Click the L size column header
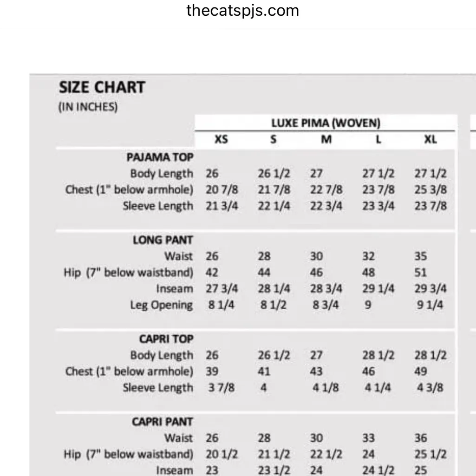This screenshot has width=476, height=476. pyautogui.click(x=378, y=139)
